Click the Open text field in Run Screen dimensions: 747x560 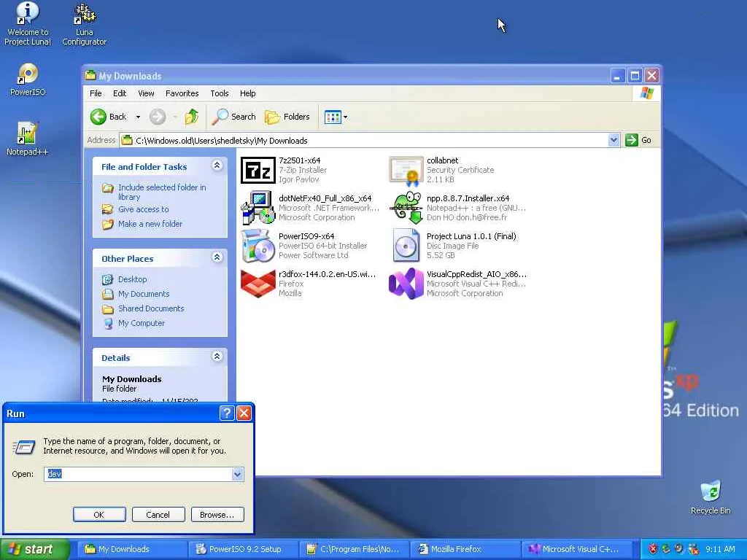click(x=138, y=474)
